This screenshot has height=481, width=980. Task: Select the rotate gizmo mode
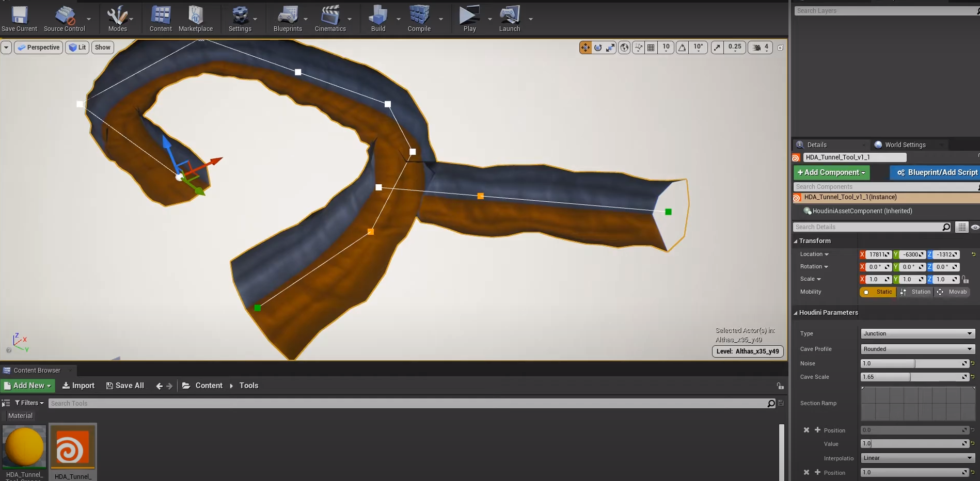coord(598,47)
